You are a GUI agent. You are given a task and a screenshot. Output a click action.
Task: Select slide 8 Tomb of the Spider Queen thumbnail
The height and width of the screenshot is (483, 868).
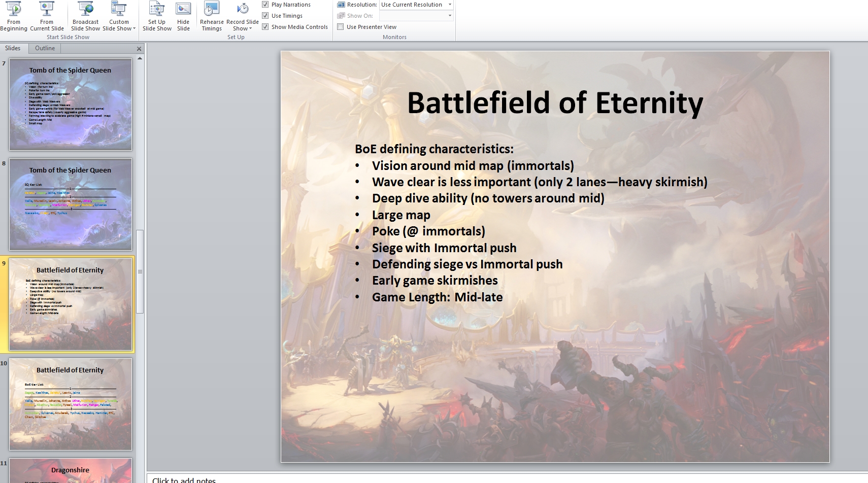point(71,204)
